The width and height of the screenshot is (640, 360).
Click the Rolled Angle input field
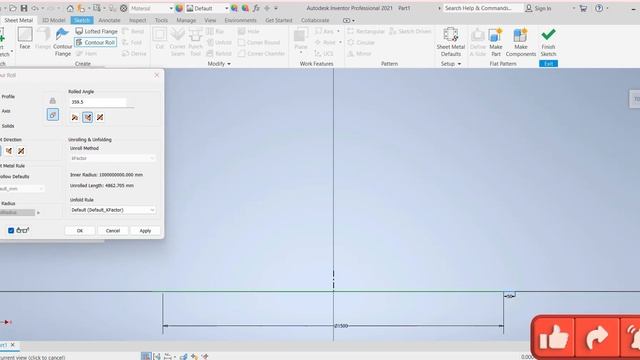(x=98, y=102)
